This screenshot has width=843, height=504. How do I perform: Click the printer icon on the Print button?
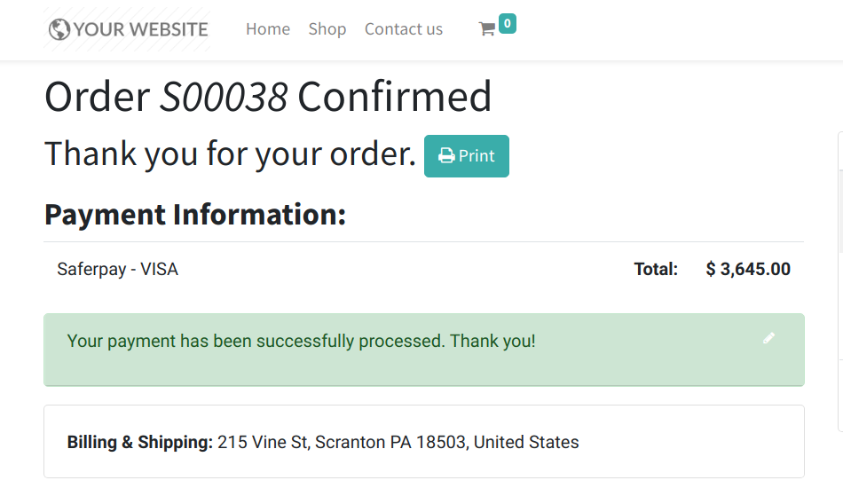coord(447,156)
